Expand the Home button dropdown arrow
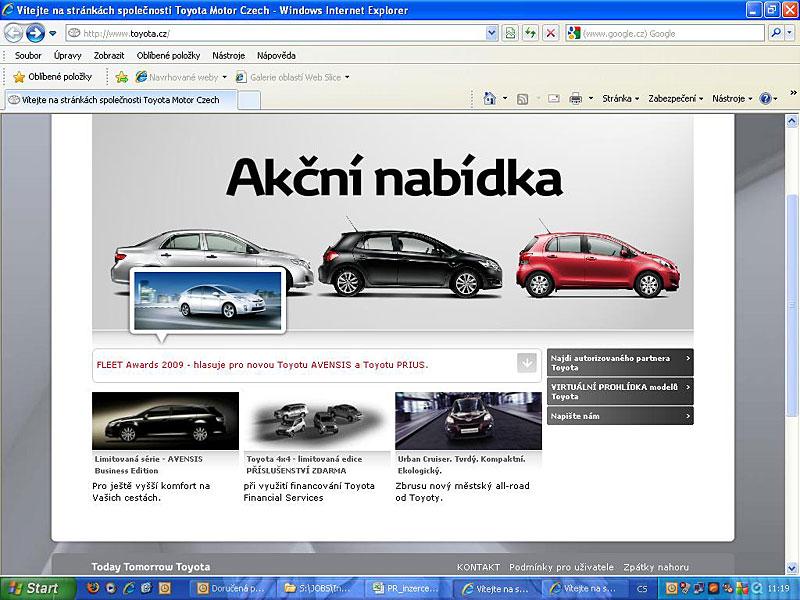800x600 pixels. pos(505,98)
